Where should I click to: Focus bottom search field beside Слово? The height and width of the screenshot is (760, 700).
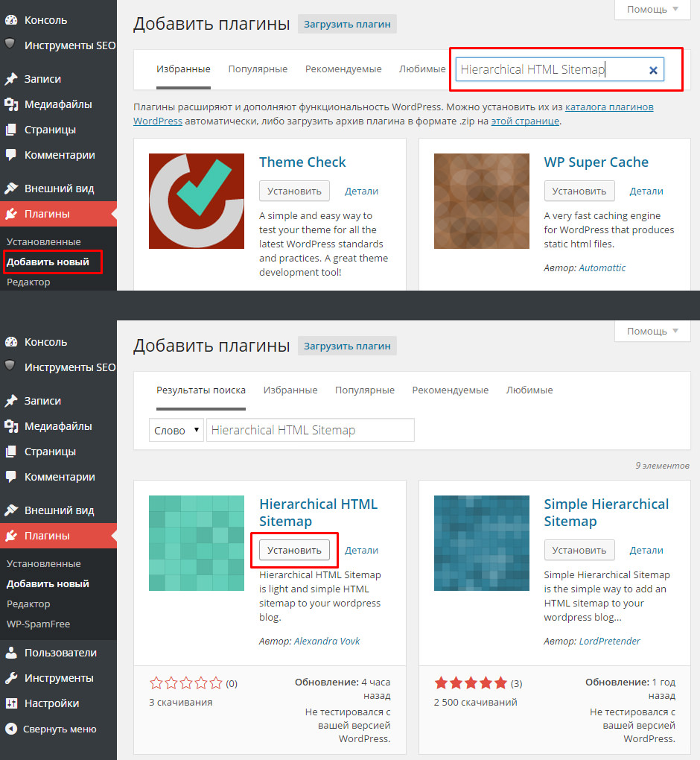311,430
